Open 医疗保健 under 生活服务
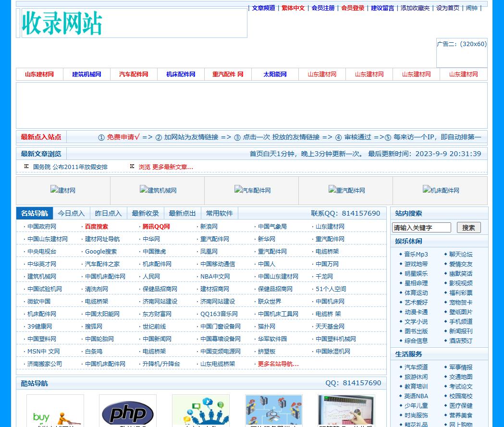The height and width of the screenshot is (427, 504). tap(461, 406)
